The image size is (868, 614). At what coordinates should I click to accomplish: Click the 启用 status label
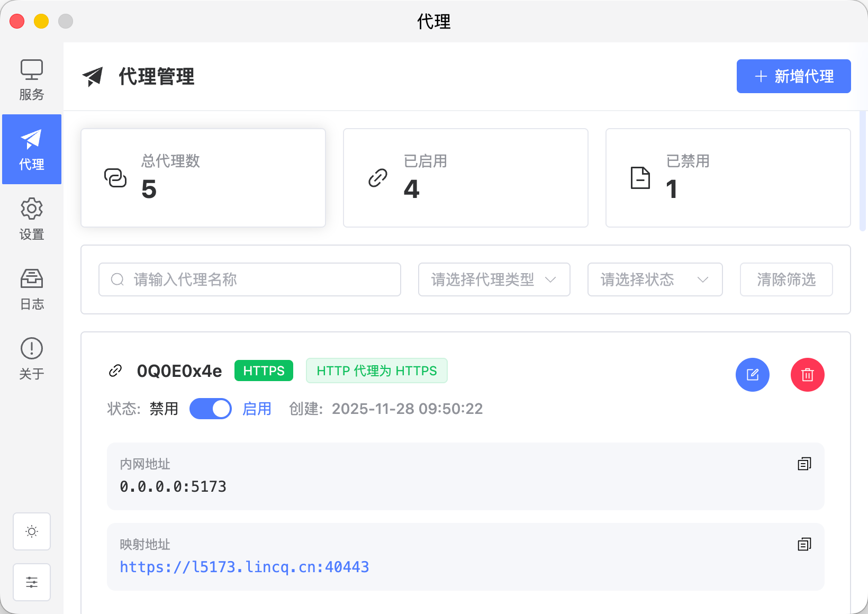coord(257,409)
